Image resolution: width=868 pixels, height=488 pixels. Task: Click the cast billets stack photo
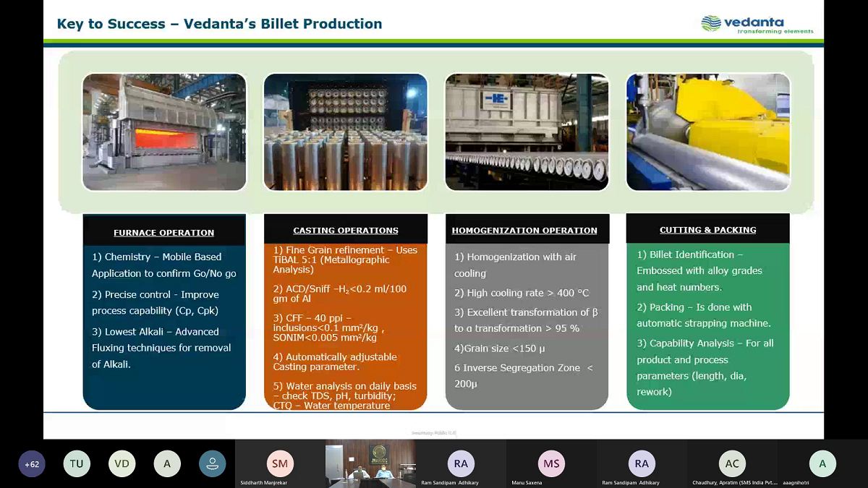345,132
